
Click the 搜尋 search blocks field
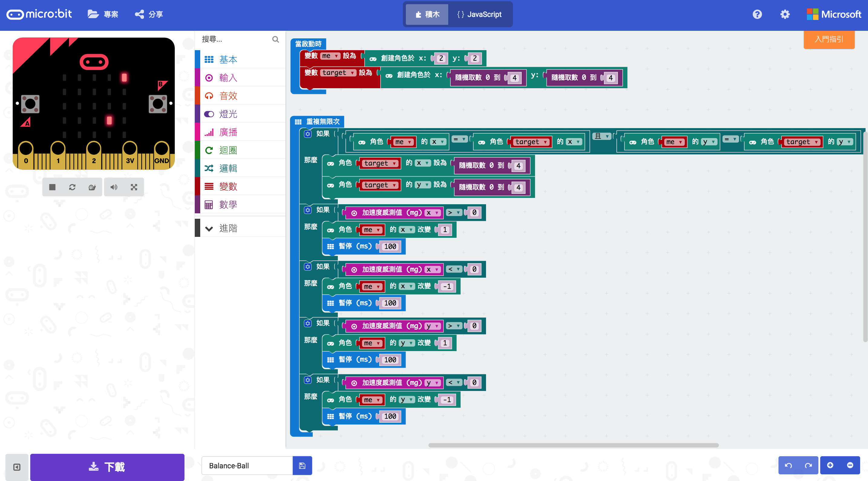click(236, 39)
